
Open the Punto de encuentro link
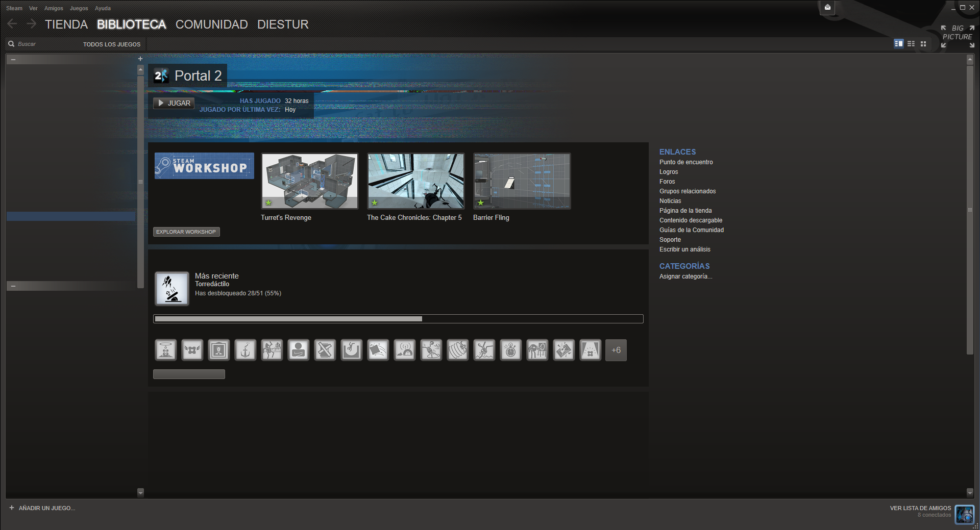[x=686, y=162]
